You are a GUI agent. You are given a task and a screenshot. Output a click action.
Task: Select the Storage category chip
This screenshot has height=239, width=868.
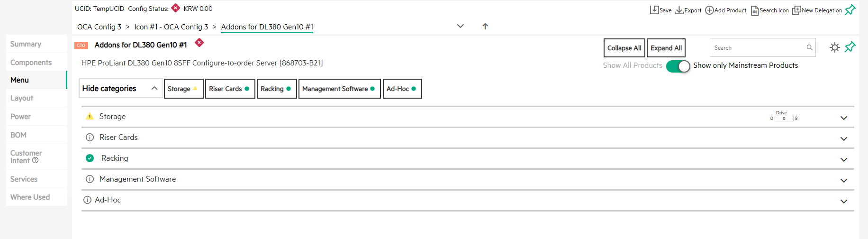click(184, 89)
